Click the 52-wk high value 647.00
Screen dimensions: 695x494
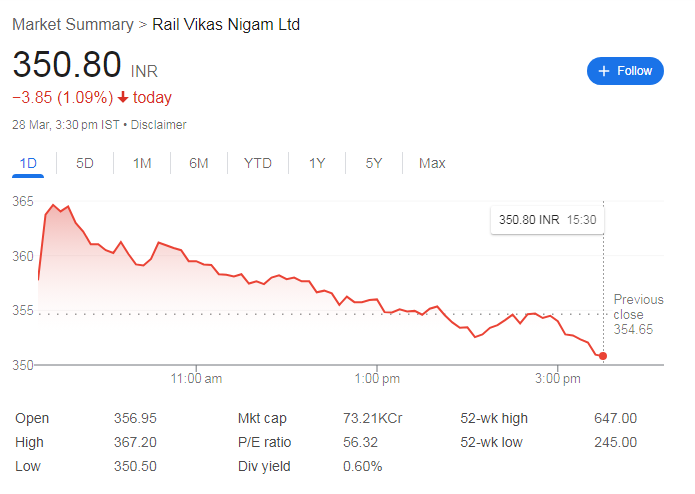click(615, 418)
